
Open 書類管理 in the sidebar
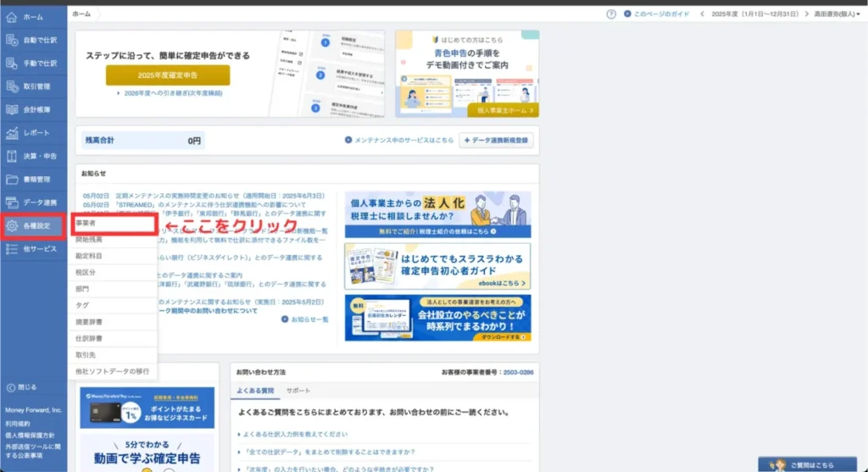[x=33, y=180]
